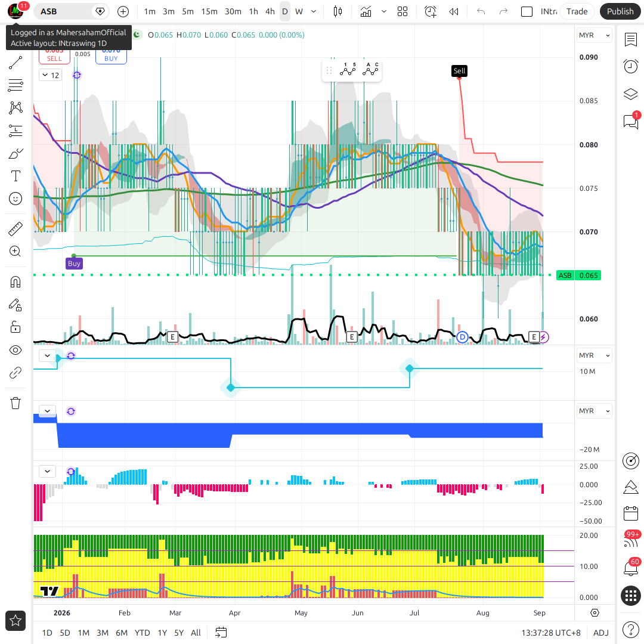This screenshot has width=644, height=644.
Task: Toggle magnet mode on
Action: pyautogui.click(x=16, y=282)
